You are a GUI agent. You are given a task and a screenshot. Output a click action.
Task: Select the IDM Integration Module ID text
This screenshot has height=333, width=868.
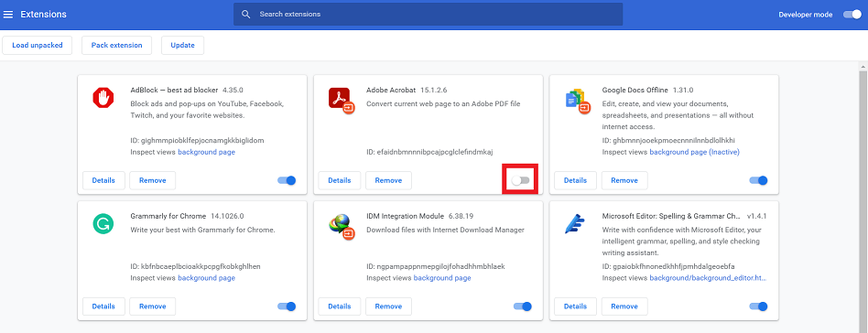[x=436, y=266]
